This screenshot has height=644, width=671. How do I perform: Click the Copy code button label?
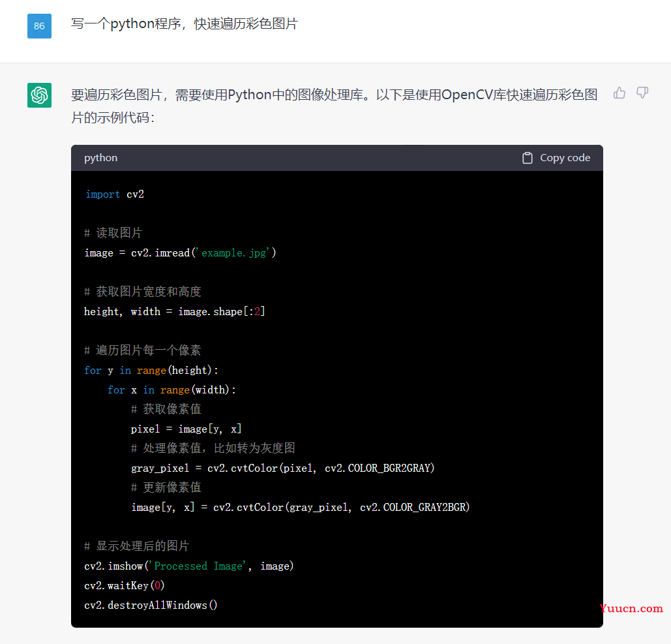click(565, 158)
